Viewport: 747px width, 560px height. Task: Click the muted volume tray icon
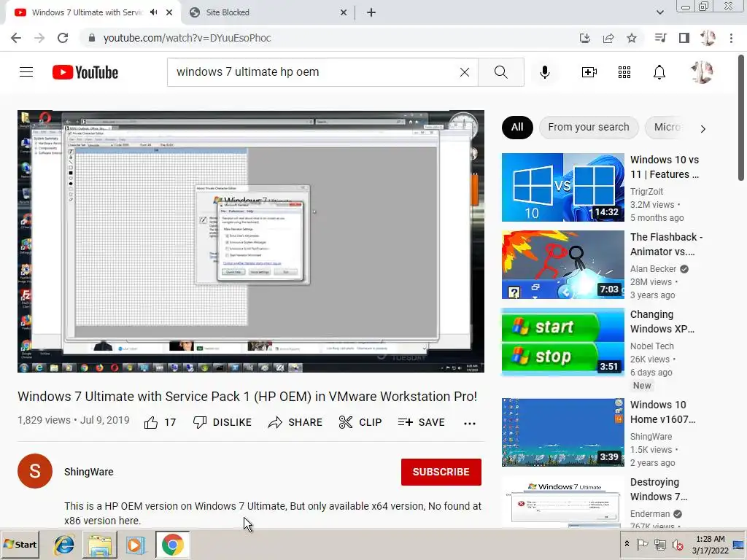tap(677, 544)
